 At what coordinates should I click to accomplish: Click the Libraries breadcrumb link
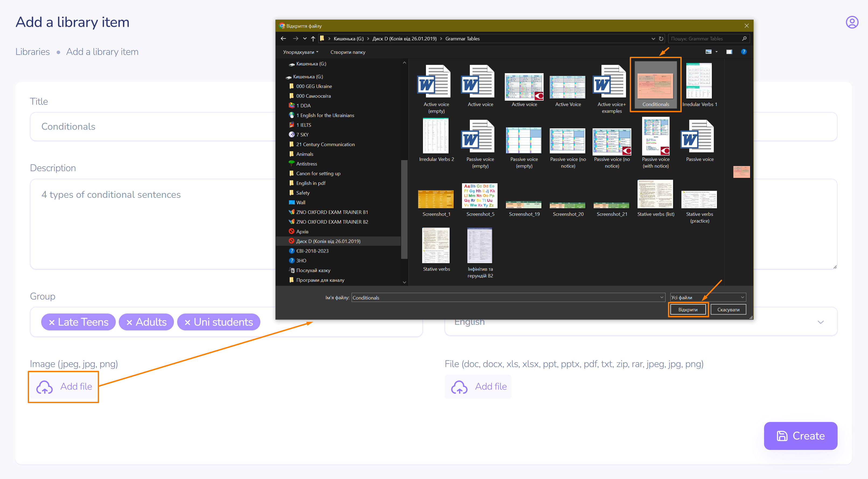32,52
